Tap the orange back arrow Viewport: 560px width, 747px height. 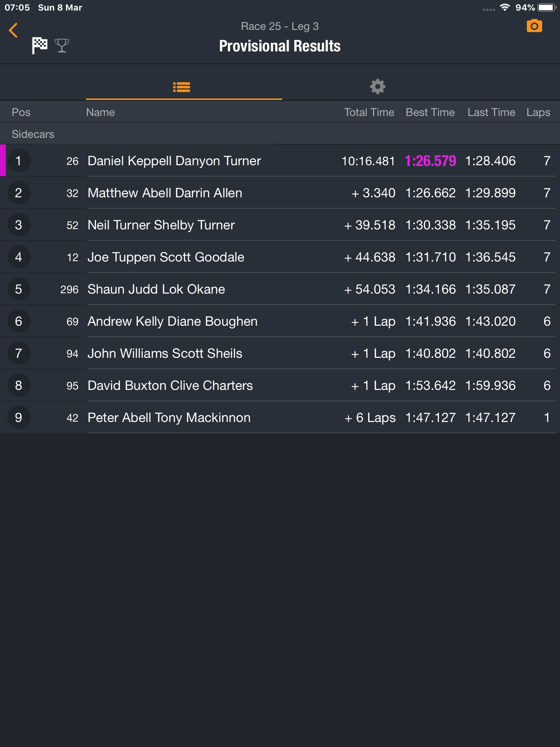click(13, 30)
